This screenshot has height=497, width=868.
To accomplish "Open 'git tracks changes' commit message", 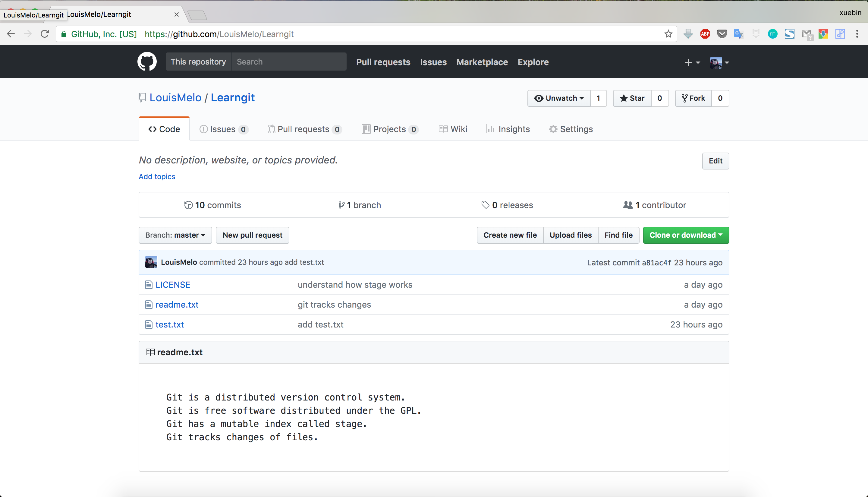I will point(334,305).
